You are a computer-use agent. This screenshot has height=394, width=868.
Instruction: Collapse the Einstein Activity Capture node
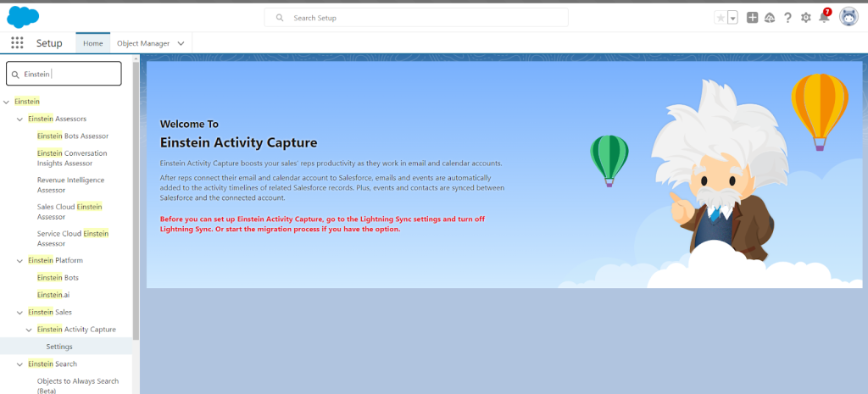click(29, 330)
